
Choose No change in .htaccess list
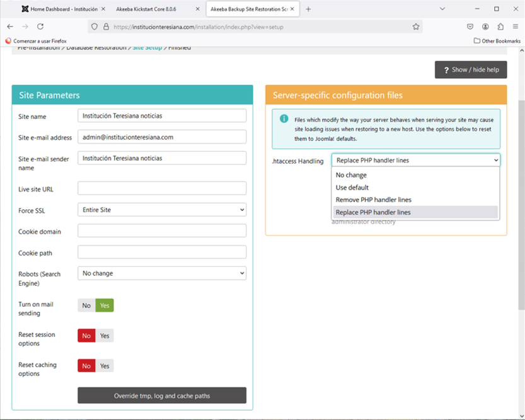415,175
